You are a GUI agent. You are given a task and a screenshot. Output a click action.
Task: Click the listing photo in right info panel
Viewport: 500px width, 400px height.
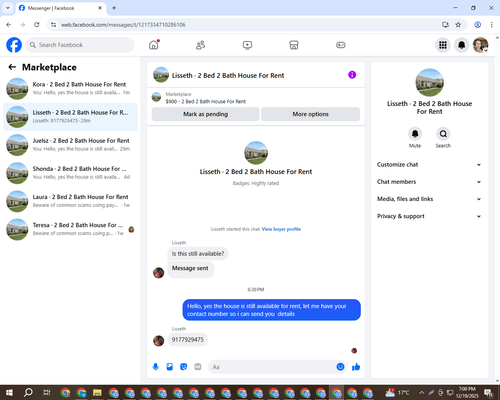(429, 83)
